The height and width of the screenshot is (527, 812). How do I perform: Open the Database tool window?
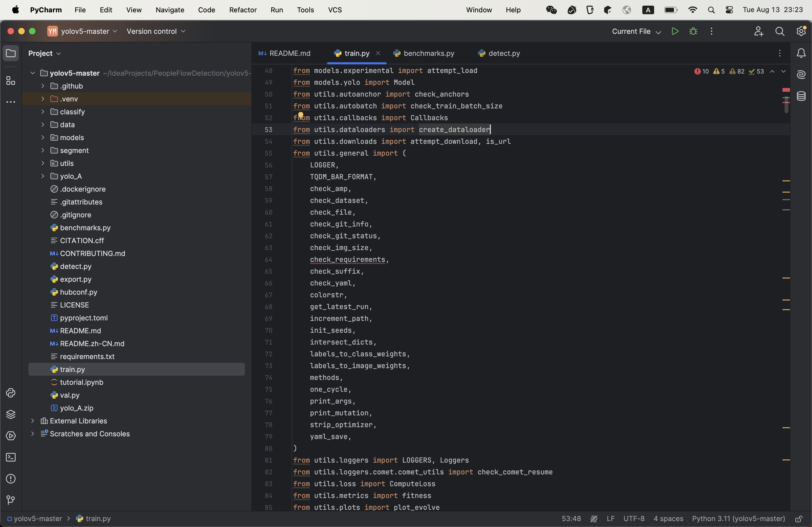click(801, 96)
